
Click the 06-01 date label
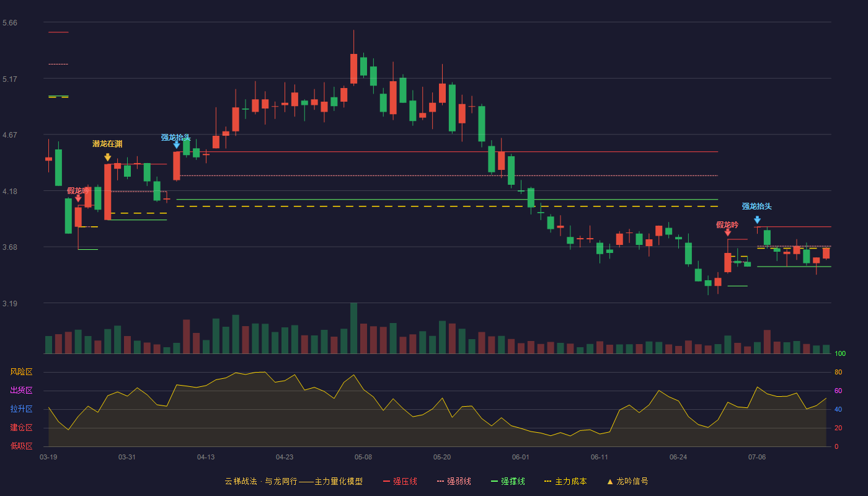(x=521, y=457)
